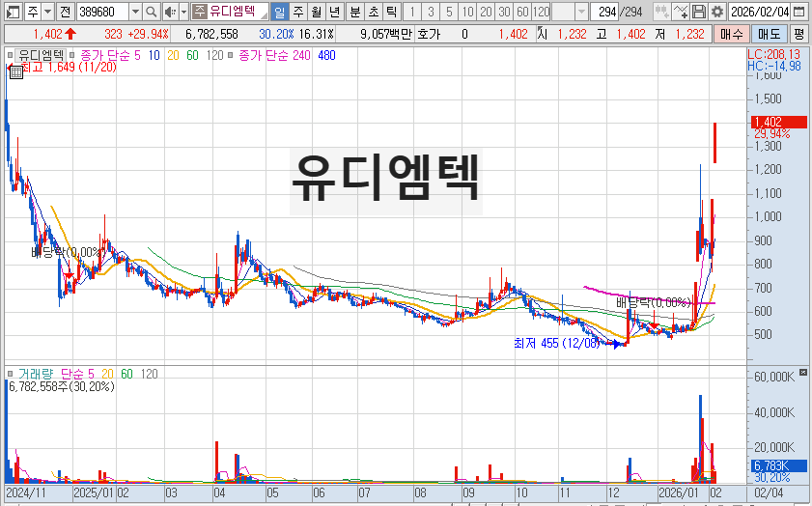Click the HC:-14.98 indicator text

pyautogui.click(x=774, y=66)
